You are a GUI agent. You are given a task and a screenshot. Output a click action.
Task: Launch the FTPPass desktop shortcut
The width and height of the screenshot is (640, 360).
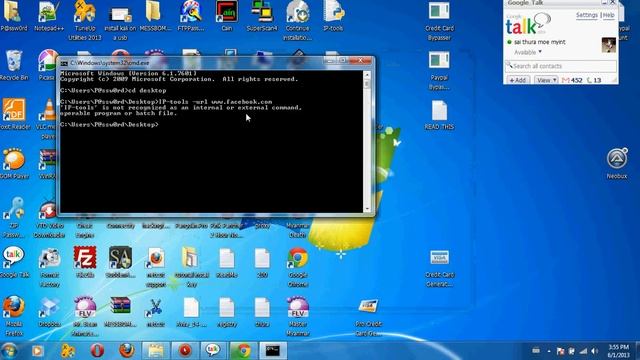191,16
